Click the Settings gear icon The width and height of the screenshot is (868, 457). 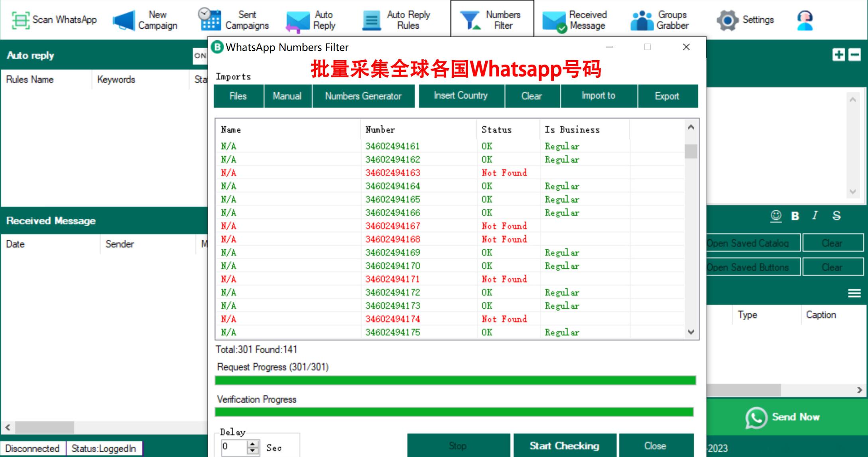[x=727, y=20]
